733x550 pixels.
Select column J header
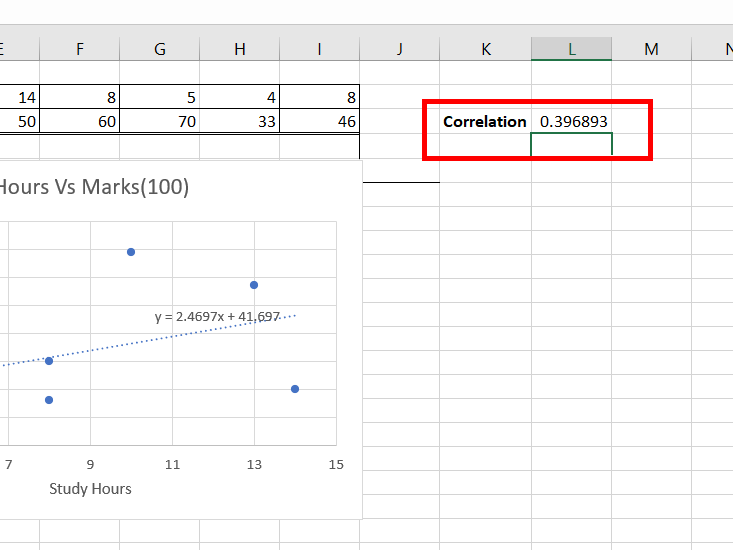(399, 49)
